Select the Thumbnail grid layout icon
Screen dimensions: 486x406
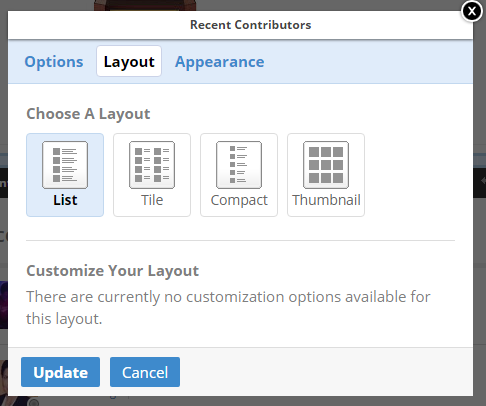point(326,165)
